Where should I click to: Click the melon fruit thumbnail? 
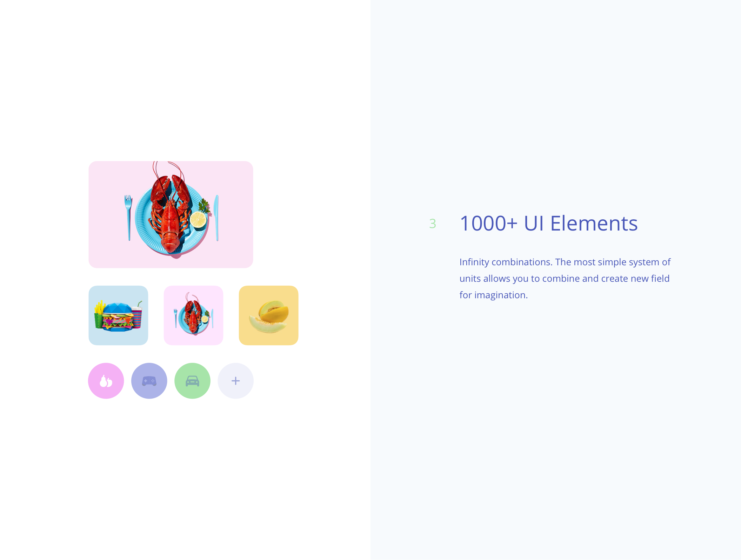point(269,315)
